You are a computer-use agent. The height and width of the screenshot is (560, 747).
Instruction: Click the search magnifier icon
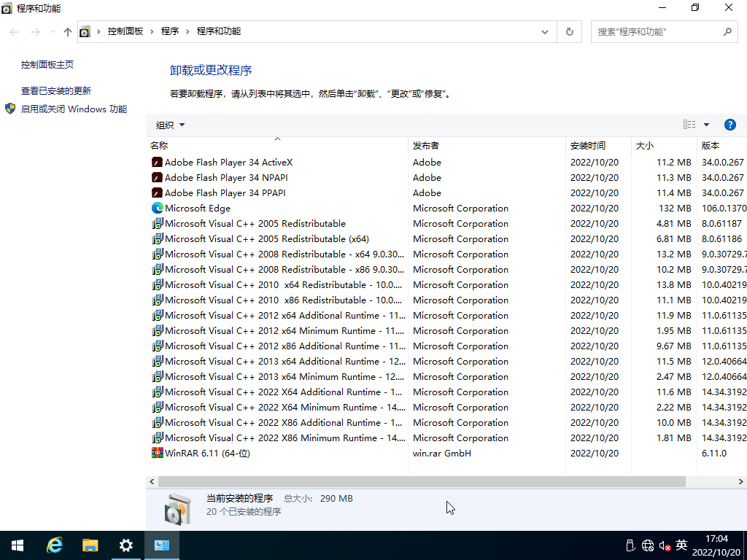coord(727,32)
